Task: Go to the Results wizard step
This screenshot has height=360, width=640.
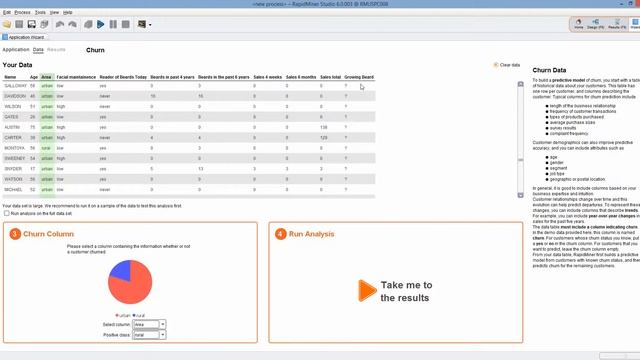Action: (56, 50)
